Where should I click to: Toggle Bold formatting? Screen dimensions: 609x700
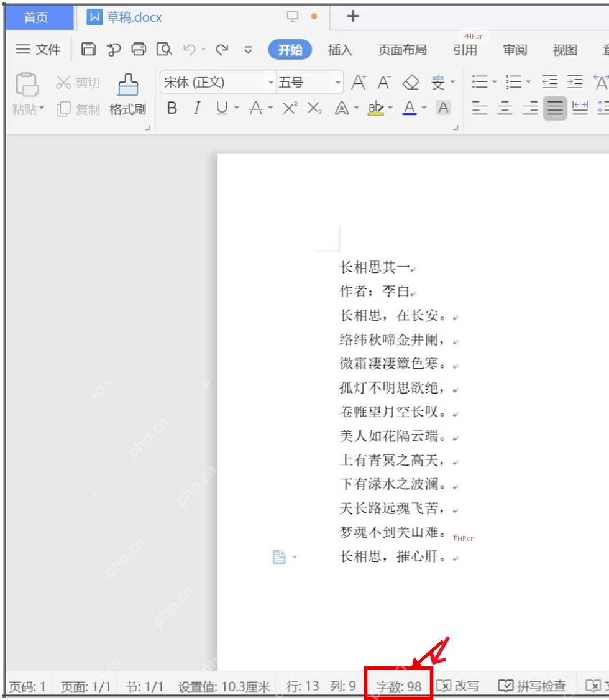point(172,108)
